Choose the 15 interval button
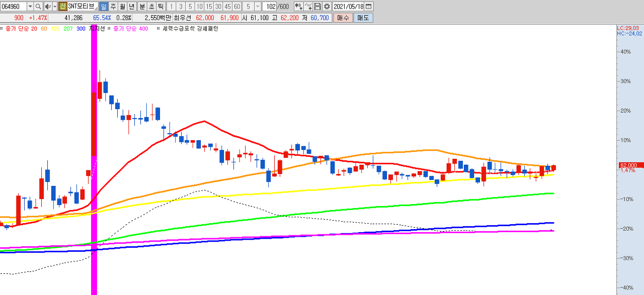644x295 pixels. point(209,7)
